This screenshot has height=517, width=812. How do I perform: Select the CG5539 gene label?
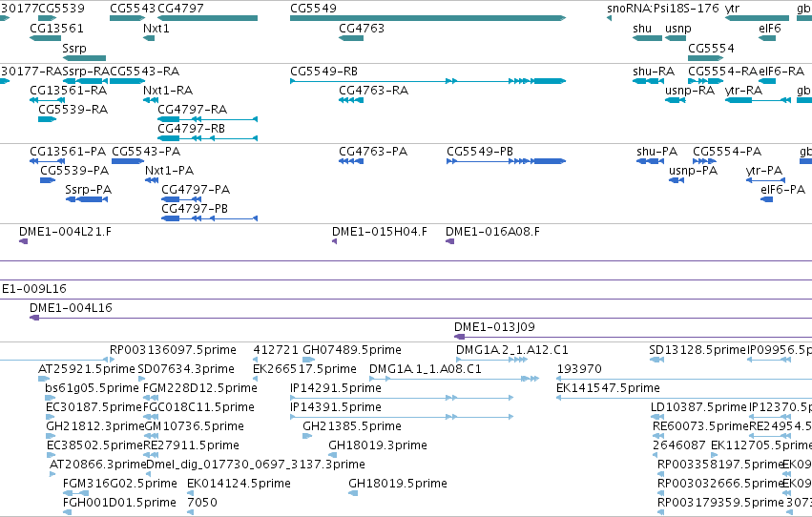pos(61,9)
